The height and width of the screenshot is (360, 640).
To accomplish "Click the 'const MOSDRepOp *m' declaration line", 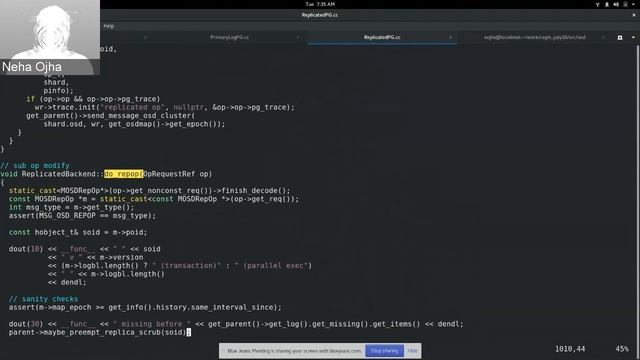I will point(153,199).
